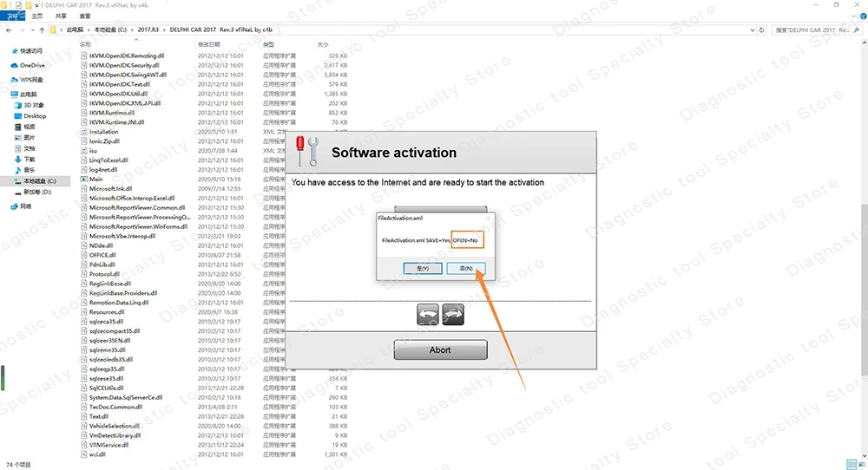868x470 pixels.
Task: Select file IKVM.OpenJDK.SwingAWT.dll
Action: tap(128, 75)
